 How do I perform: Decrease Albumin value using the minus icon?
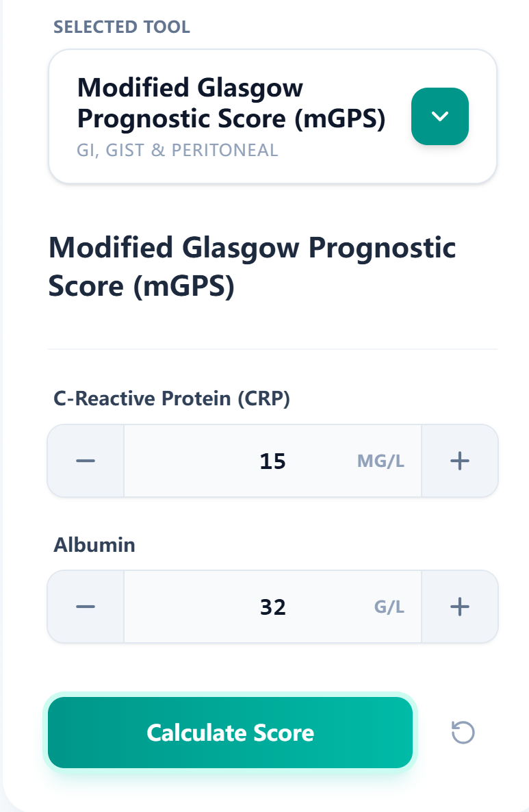click(85, 606)
